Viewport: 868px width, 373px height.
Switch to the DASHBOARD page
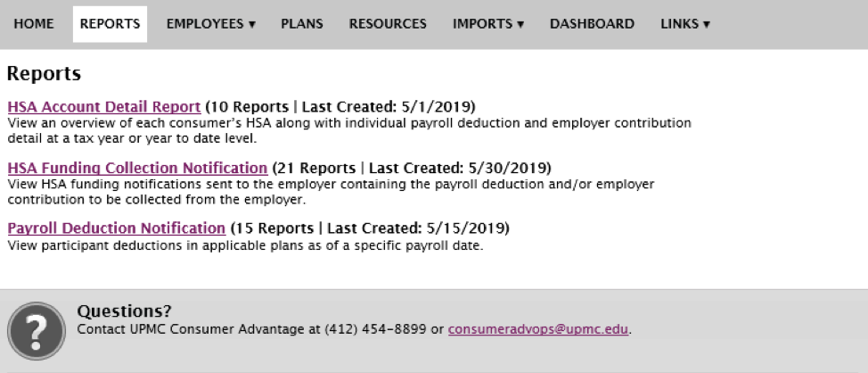pyautogui.click(x=592, y=24)
